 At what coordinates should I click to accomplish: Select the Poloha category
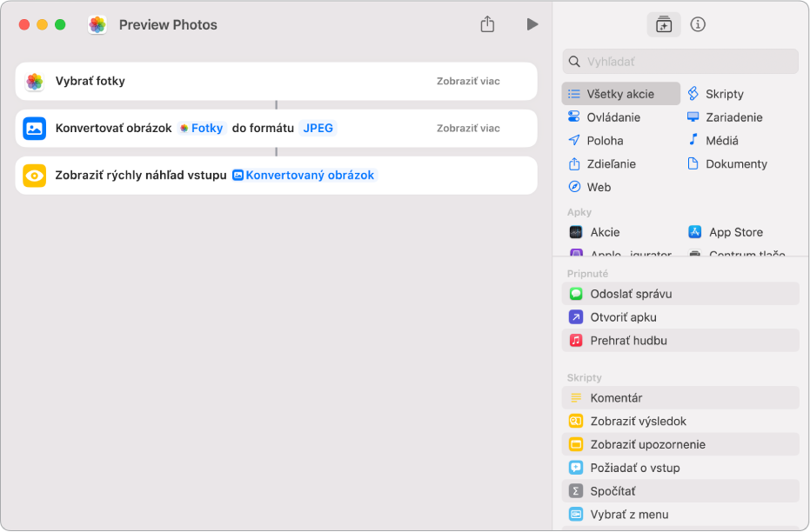click(595, 140)
